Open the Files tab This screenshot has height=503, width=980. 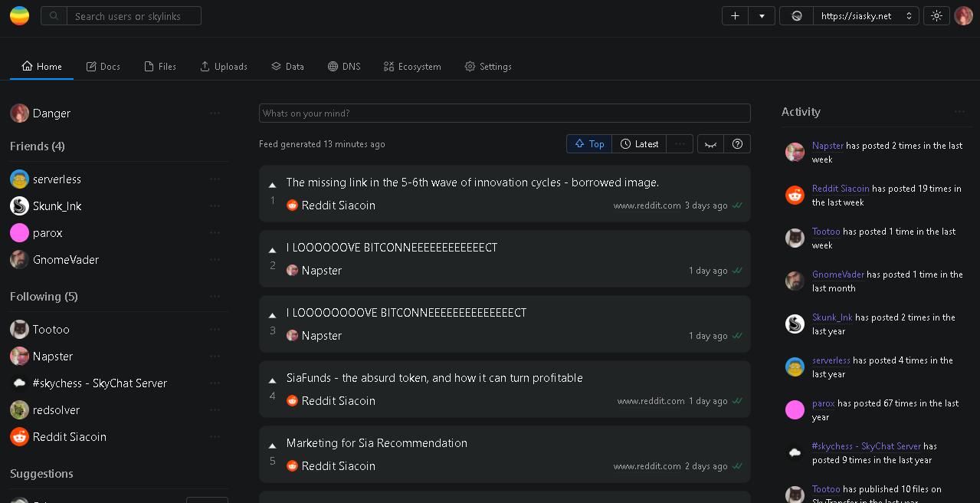pos(160,67)
